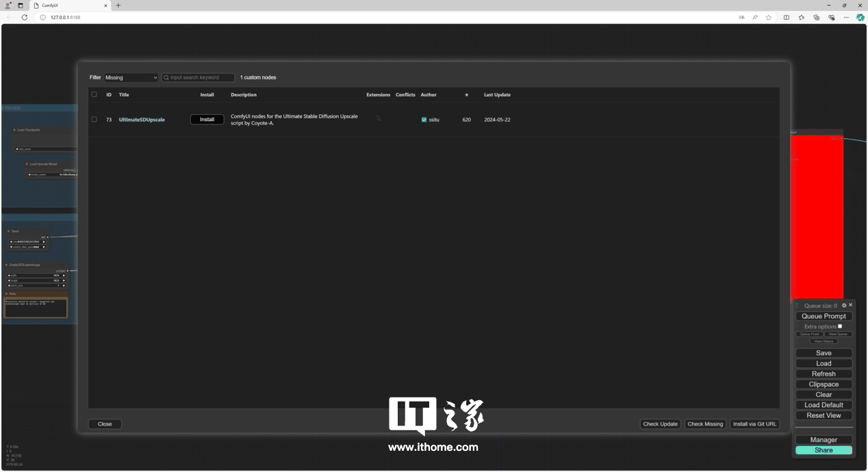Viewport: 868px width, 472px height.
Task: Open the Queue panel settings gear icon
Action: 844,305
